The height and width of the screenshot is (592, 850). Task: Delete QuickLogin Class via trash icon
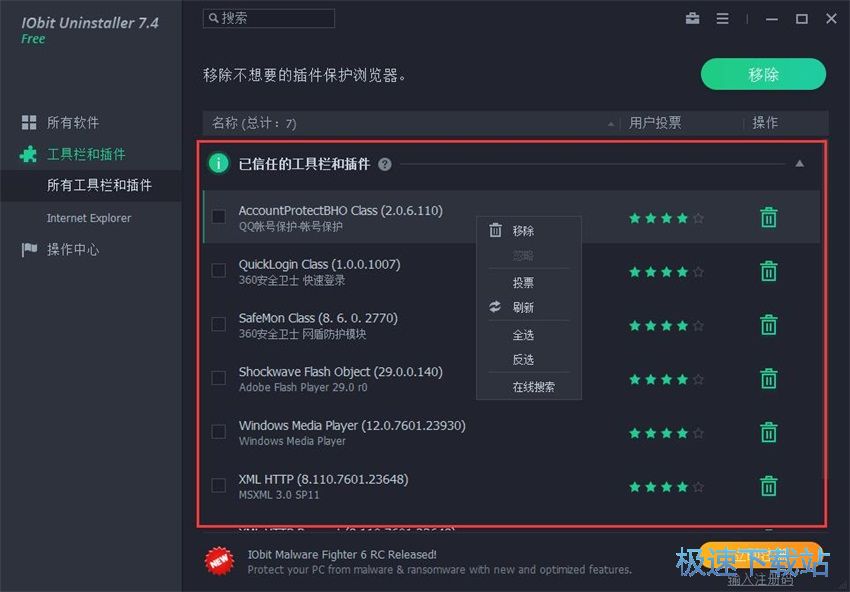[x=768, y=271]
